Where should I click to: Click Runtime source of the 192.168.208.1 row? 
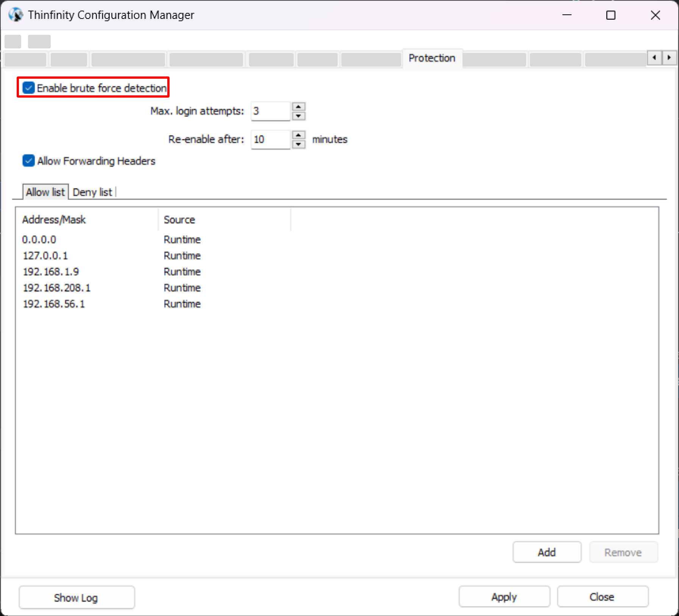(182, 288)
